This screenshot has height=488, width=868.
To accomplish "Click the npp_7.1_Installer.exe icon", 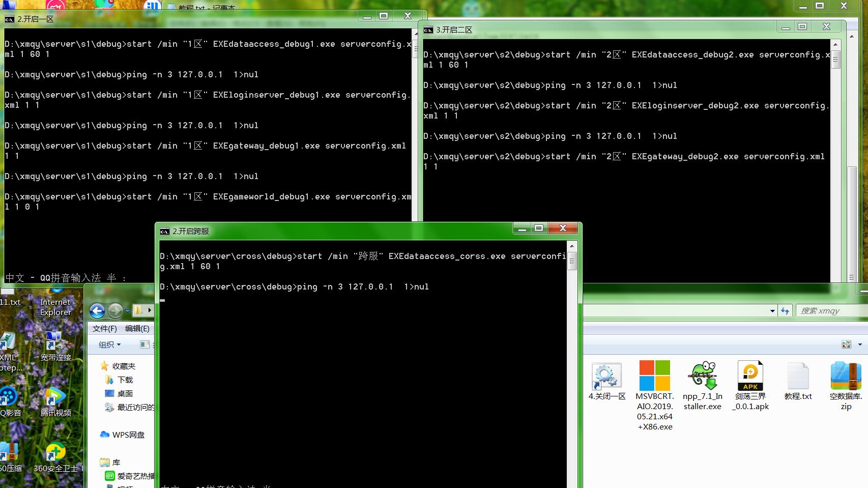I will click(702, 376).
